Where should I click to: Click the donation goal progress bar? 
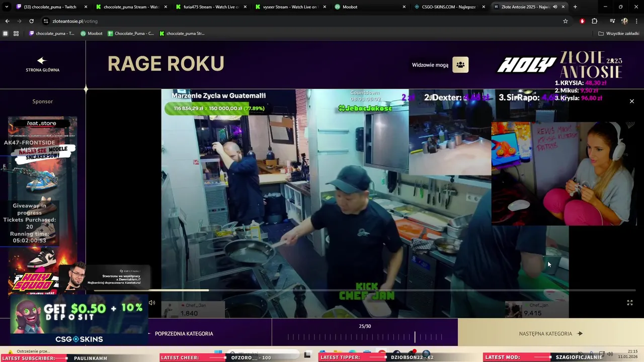coord(219,108)
